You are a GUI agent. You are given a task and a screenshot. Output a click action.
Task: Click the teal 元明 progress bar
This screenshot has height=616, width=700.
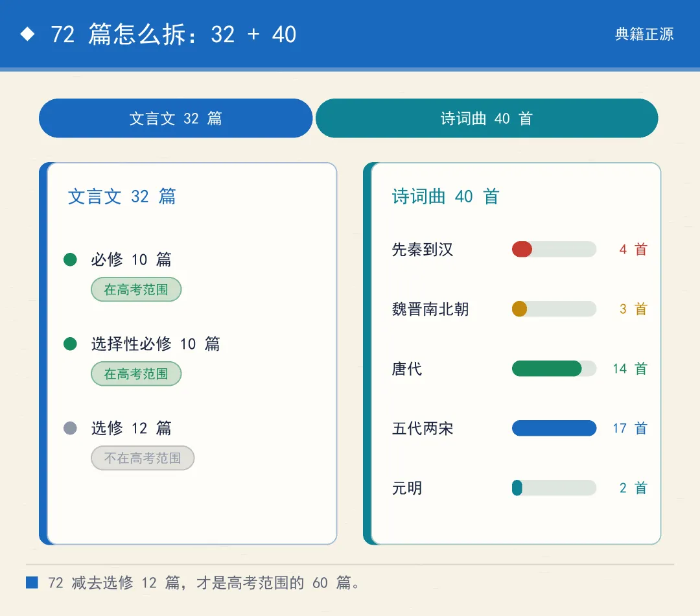coord(554,488)
